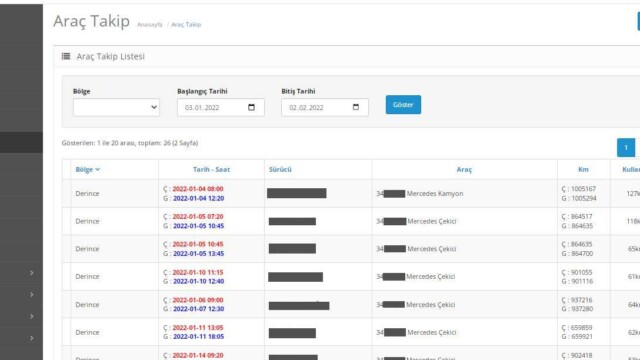This screenshot has width=640, height=360.
Task: Expand the third sidebar chevron item
Action: click(31, 316)
